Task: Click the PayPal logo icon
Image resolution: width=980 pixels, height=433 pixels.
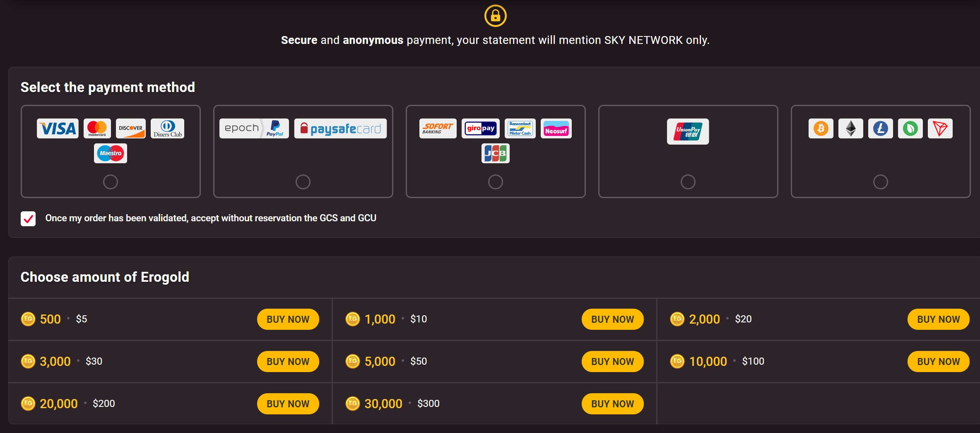Action: (x=275, y=128)
